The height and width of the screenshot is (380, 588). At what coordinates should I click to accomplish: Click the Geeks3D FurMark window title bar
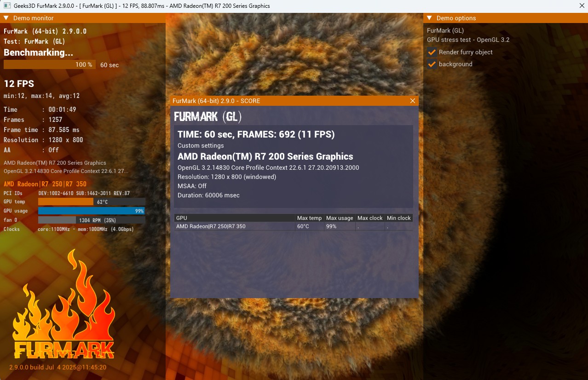[294, 6]
